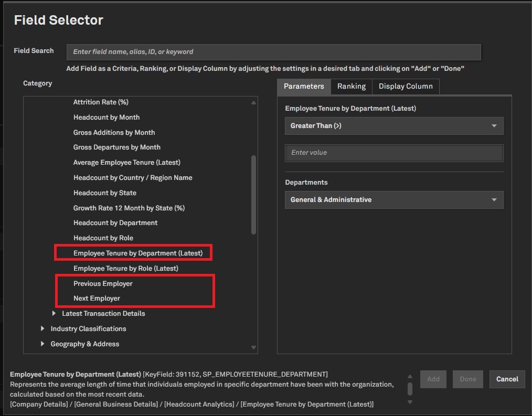Open the Departments dropdown showing General & Administrative
The width and height of the screenshot is (532, 416).
[x=394, y=200]
